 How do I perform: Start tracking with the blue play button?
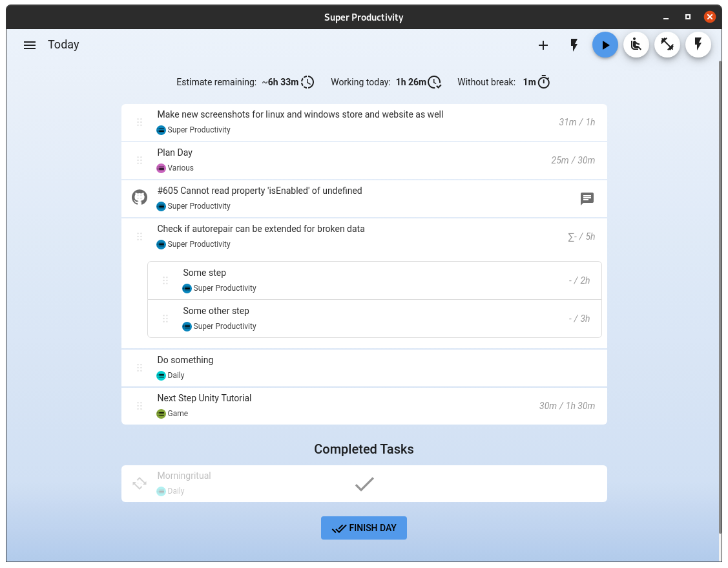click(605, 45)
